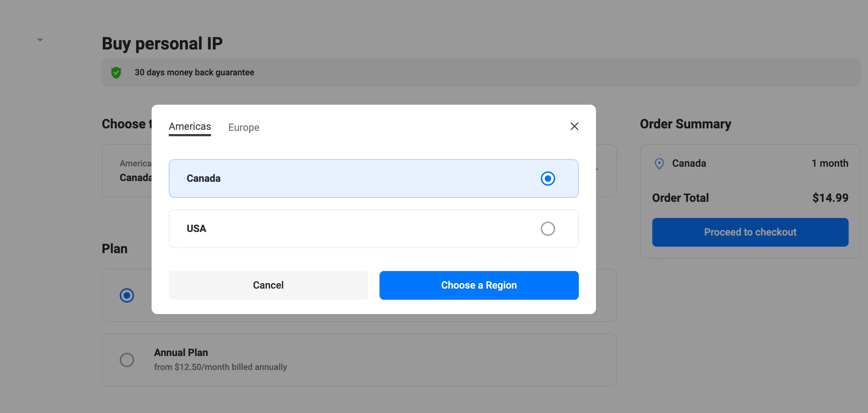
Task: Click the $14.99 order total amount
Action: tap(830, 198)
